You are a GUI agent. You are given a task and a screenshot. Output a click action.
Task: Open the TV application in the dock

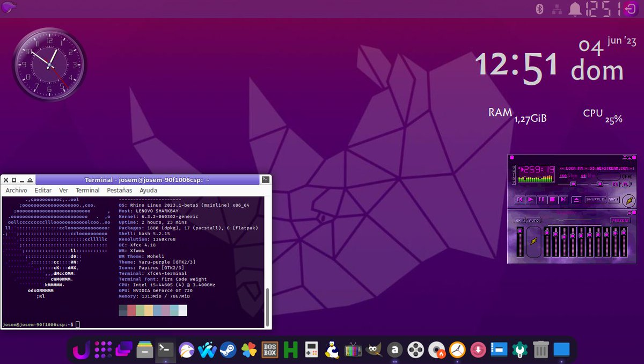353,351
